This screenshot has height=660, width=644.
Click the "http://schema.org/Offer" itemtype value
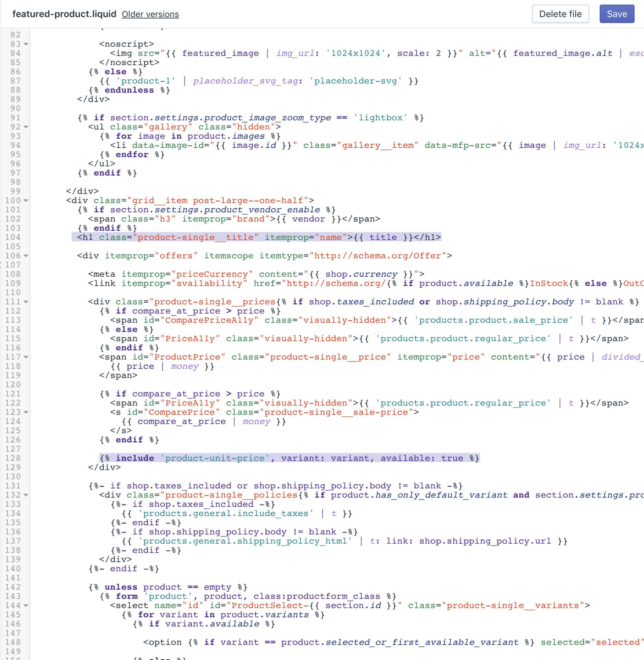point(377,256)
